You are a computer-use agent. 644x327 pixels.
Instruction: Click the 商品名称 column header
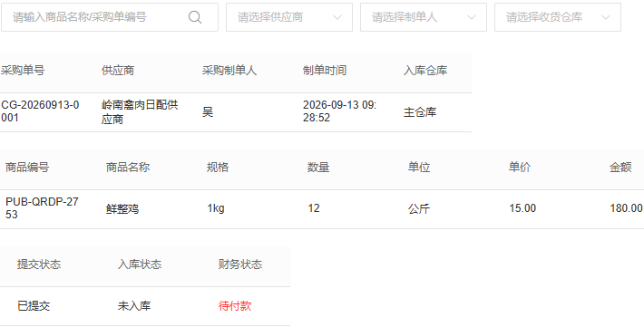click(x=128, y=168)
